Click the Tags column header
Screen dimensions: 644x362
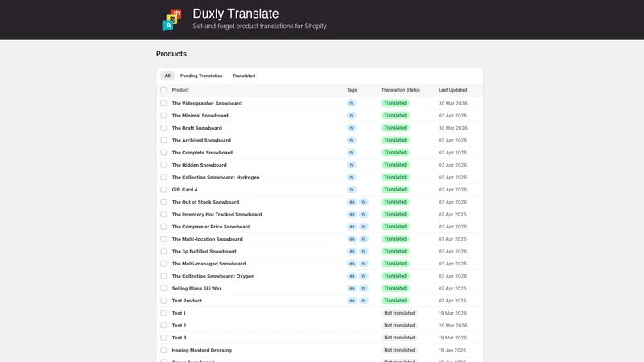point(352,90)
